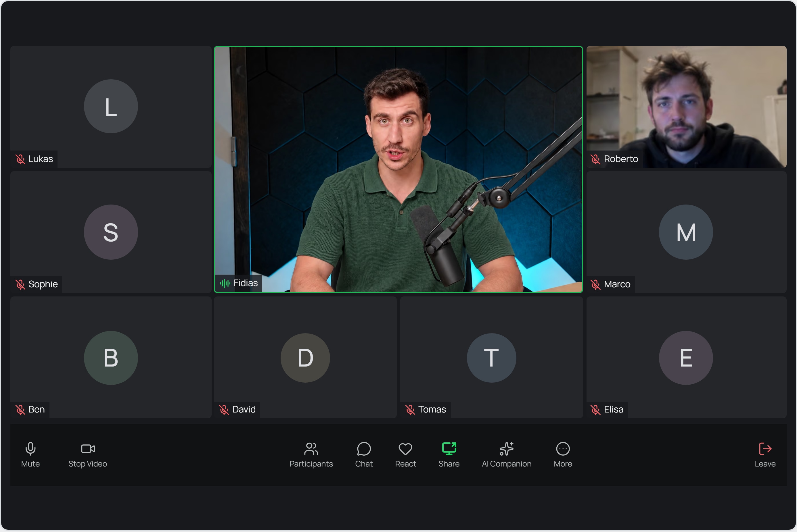Open the AI Companion sparkle icon

coord(506,448)
